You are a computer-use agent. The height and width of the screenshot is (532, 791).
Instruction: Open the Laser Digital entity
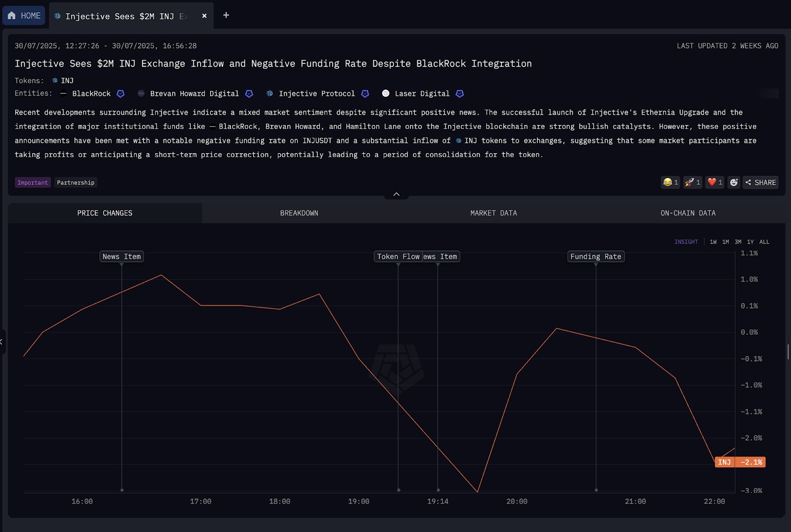[422, 93]
